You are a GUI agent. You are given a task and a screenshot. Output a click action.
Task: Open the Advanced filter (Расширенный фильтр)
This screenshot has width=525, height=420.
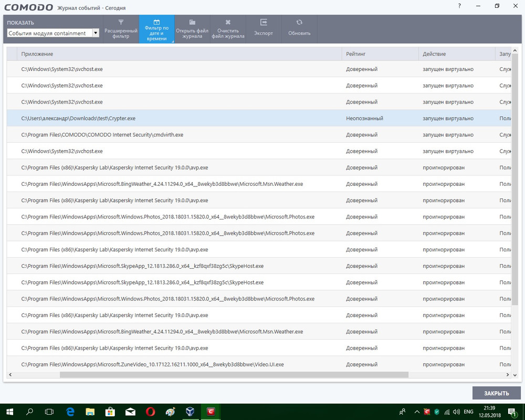coord(121,29)
